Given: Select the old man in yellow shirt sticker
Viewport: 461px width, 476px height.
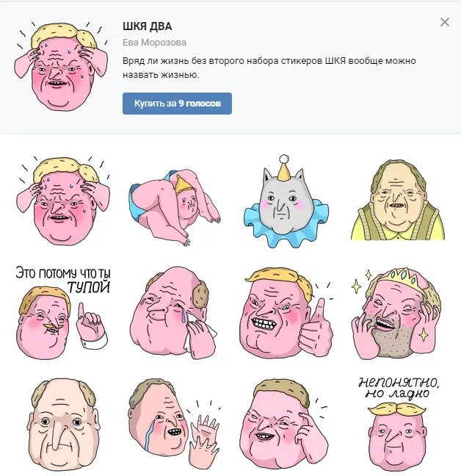Looking at the screenshot, I should point(398,200).
